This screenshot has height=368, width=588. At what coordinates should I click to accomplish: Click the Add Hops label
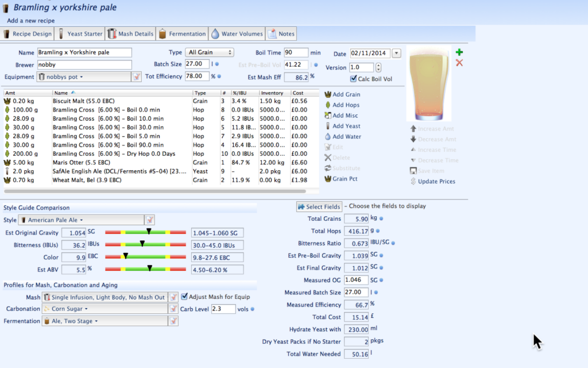click(346, 105)
